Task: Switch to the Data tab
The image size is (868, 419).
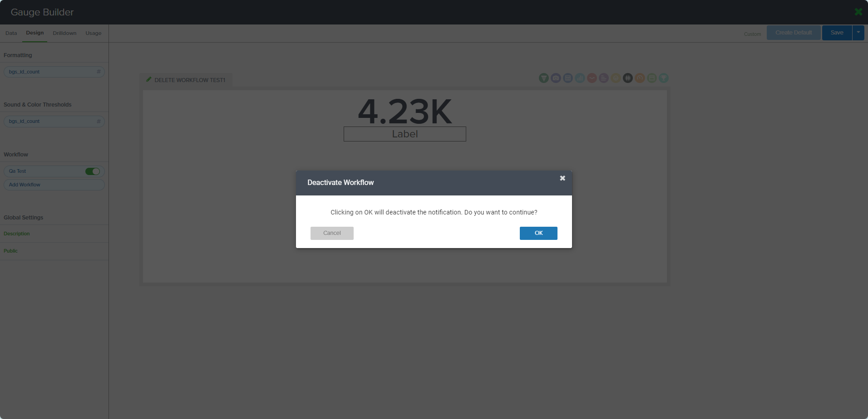Action: tap(11, 33)
